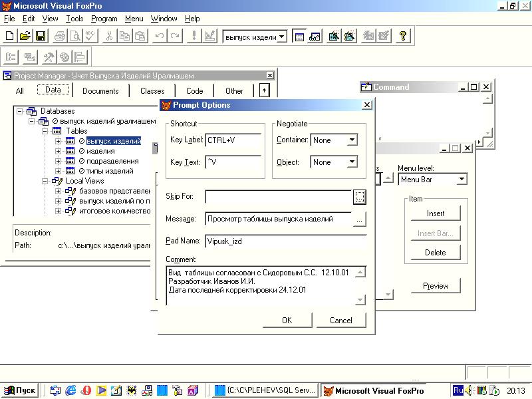
Task: Open the Menu level dropdown
Action: tap(462, 179)
